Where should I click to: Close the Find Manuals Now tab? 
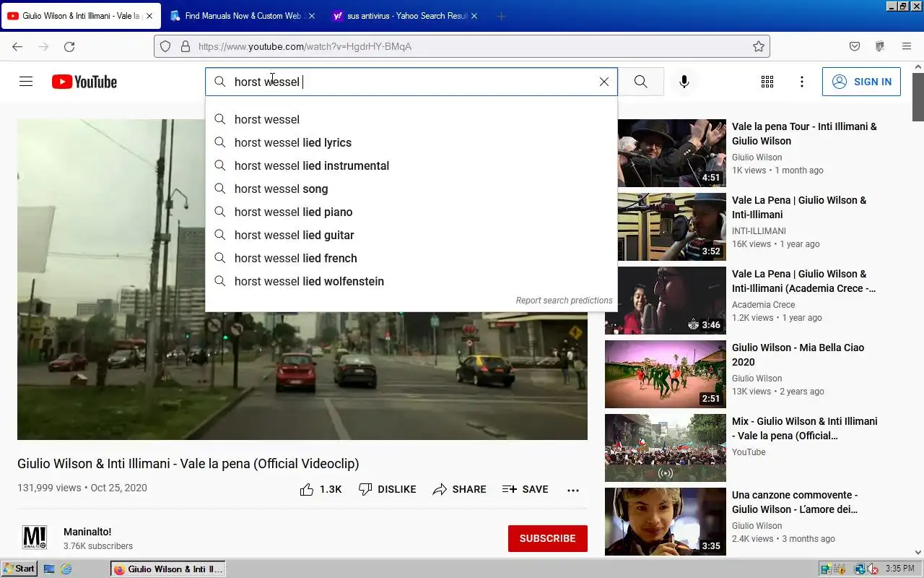[312, 16]
